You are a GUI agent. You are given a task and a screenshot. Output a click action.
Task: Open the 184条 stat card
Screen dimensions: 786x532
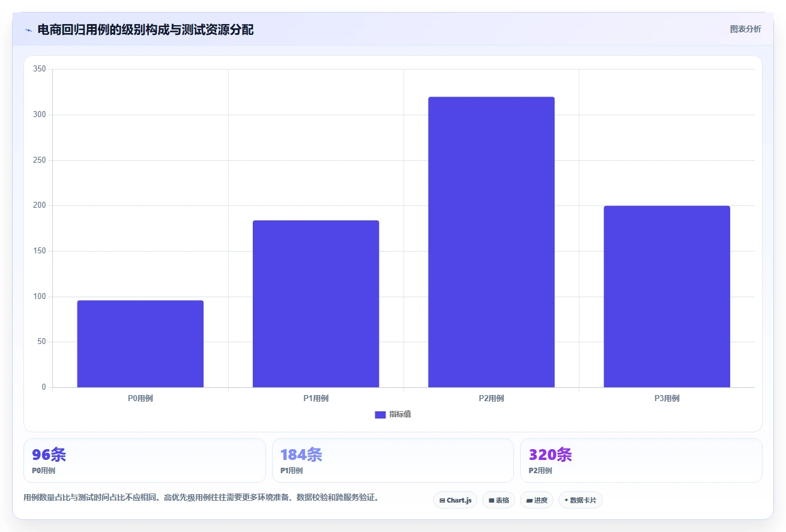point(393,461)
